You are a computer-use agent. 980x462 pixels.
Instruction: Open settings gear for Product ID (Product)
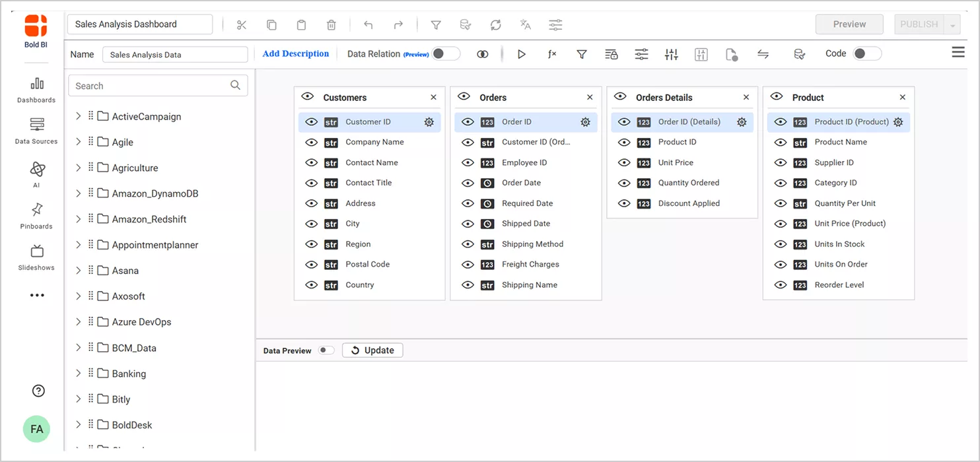898,122
